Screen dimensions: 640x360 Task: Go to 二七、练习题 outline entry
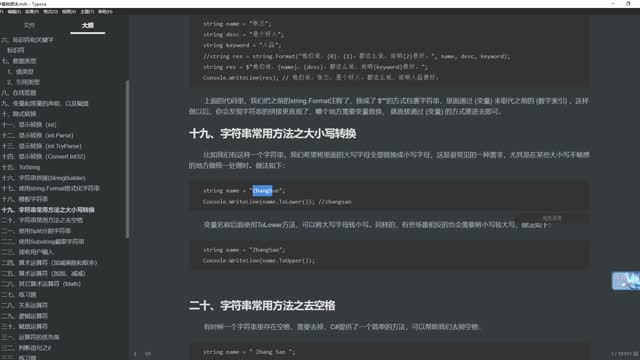tap(19, 295)
